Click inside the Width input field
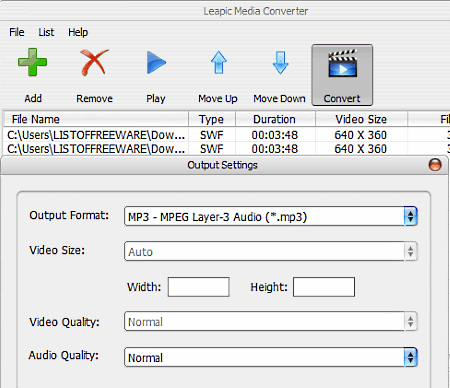The height and width of the screenshot is (388, 450). 199,287
